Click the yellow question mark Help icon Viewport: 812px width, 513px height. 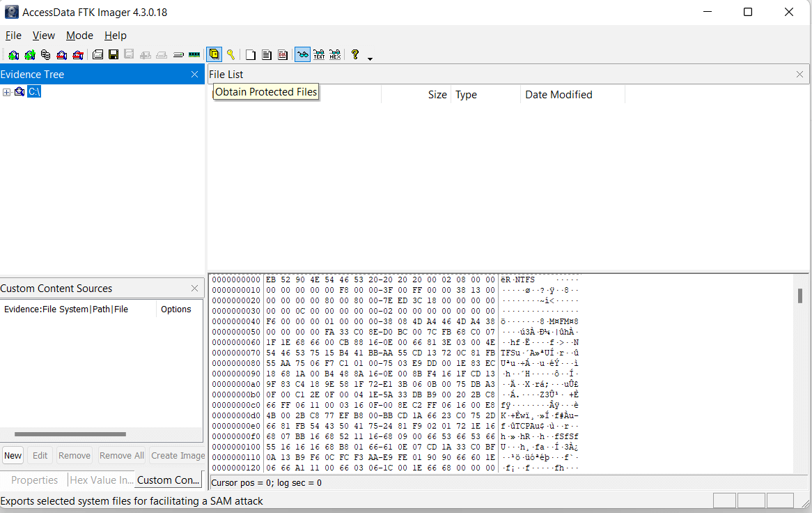click(x=354, y=54)
